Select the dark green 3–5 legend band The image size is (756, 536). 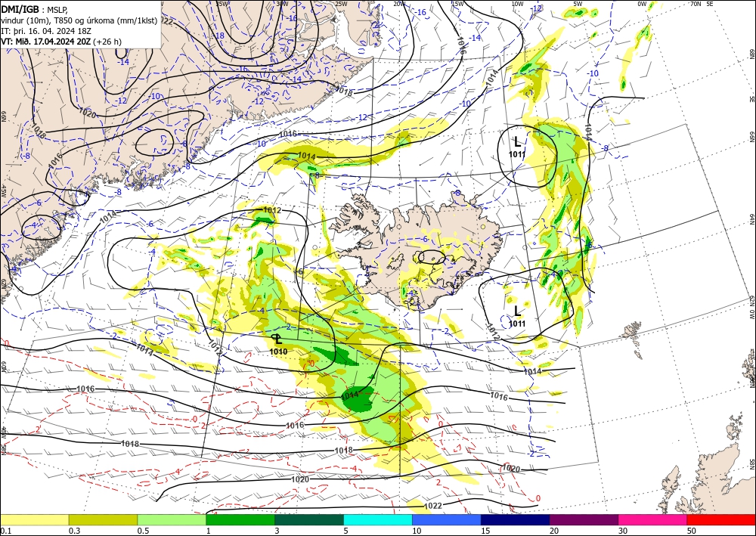tap(309, 519)
